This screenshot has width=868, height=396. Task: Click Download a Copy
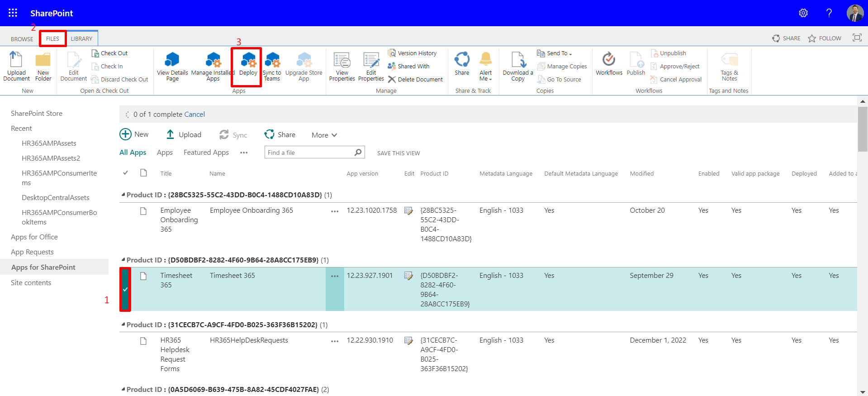518,67
